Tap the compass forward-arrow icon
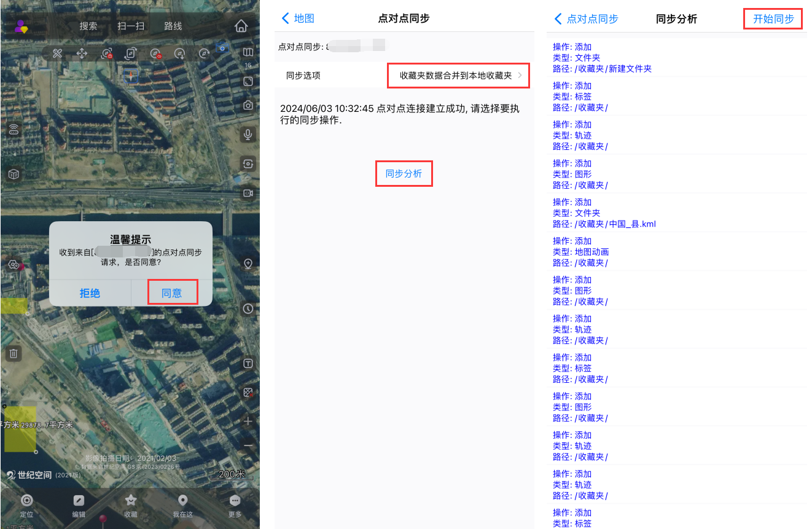 [x=205, y=53]
